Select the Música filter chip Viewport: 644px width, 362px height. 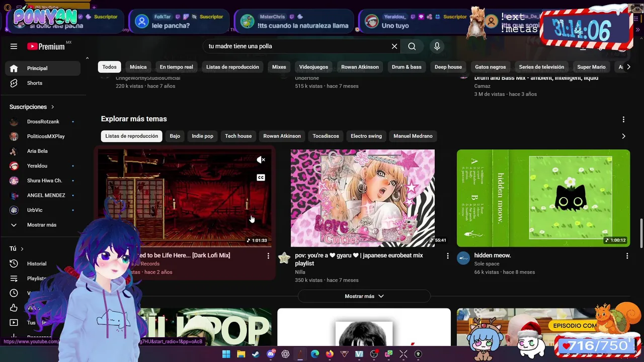[138, 67]
